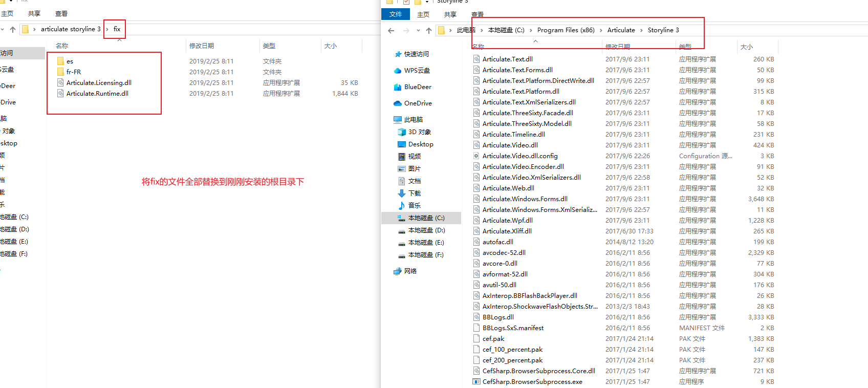Select the Articulate.Runtime.dll file icon
868x388 pixels.
pyautogui.click(x=60, y=94)
